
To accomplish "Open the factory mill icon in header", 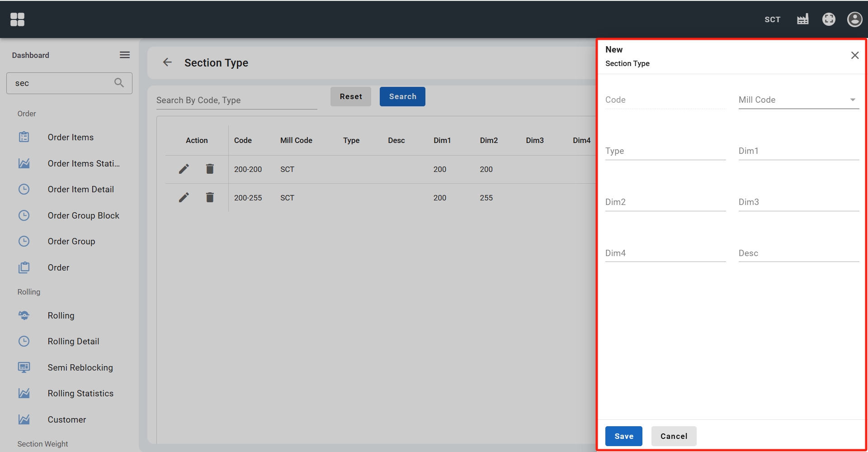I will (802, 19).
